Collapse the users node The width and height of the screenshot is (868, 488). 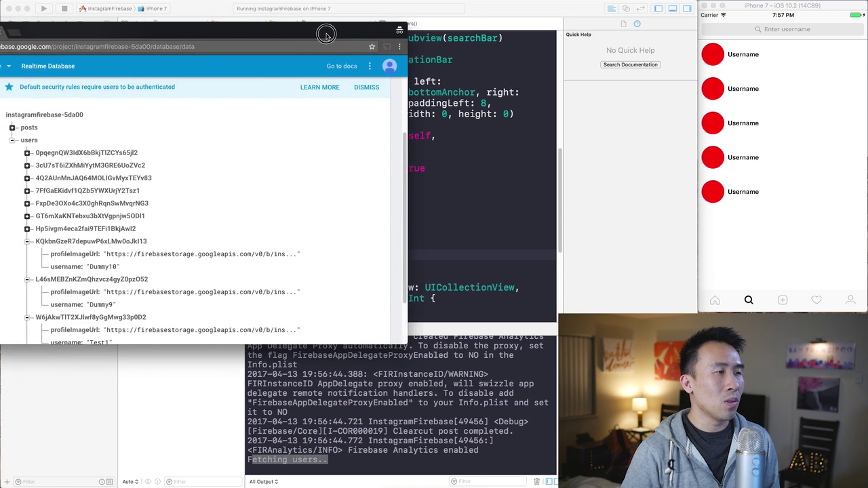click(x=12, y=140)
